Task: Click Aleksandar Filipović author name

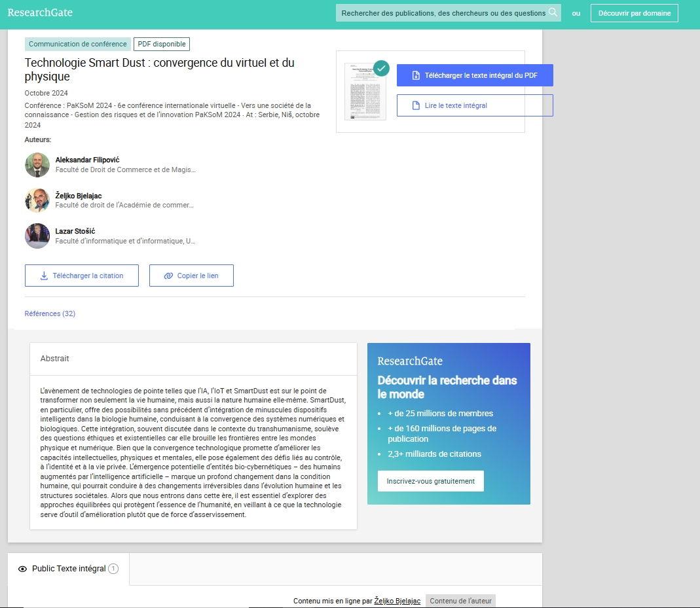Action: click(x=87, y=160)
